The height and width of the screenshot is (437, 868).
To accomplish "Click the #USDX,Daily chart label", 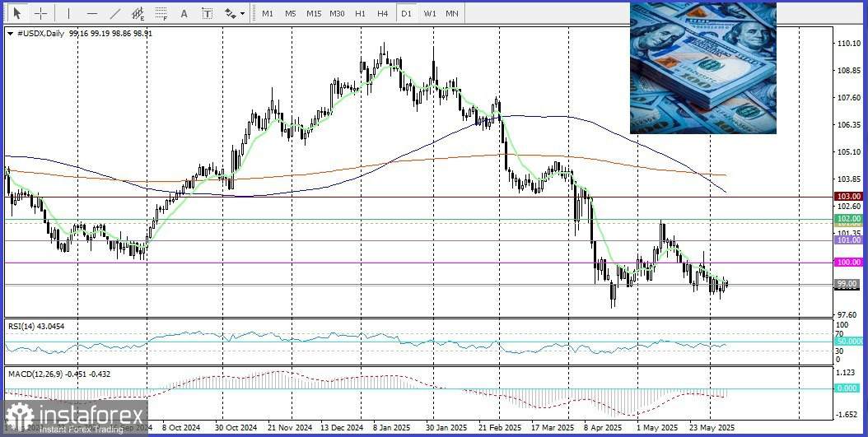I will 40,33.
